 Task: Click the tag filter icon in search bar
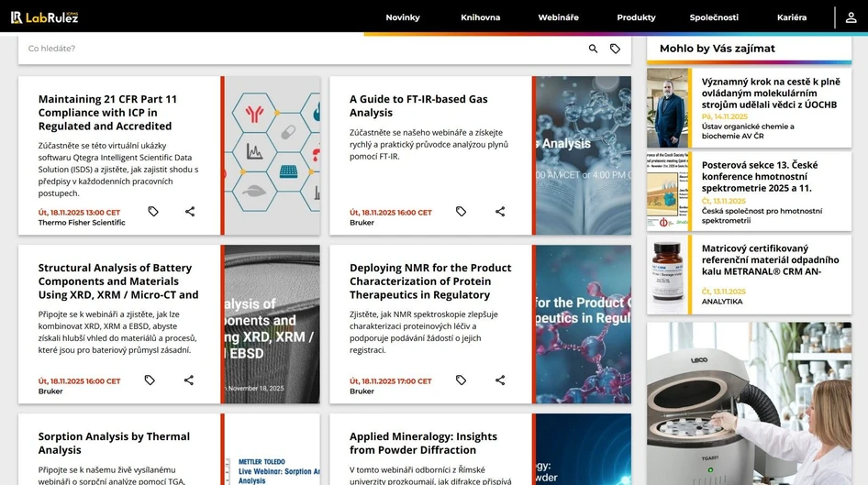615,49
